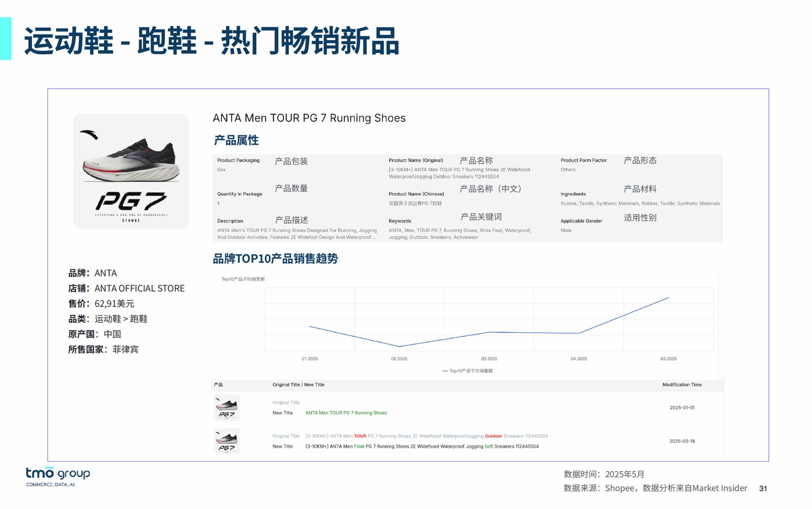The width and height of the screenshot is (812, 509).
Task: Click the 产品包装 Chinese annotation
Action: pos(291,161)
